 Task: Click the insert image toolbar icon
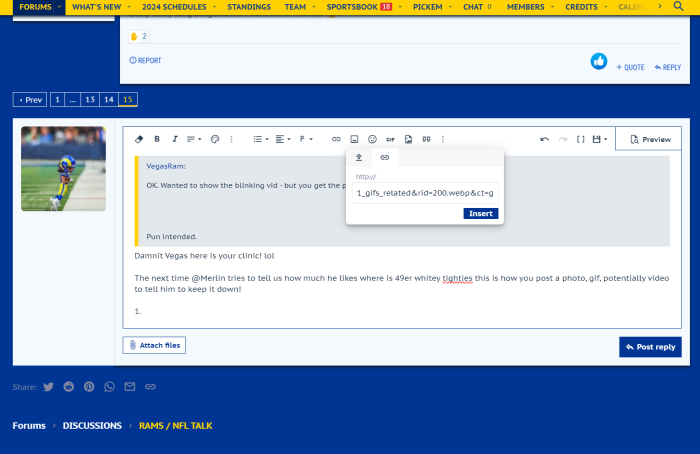[x=354, y=139]
